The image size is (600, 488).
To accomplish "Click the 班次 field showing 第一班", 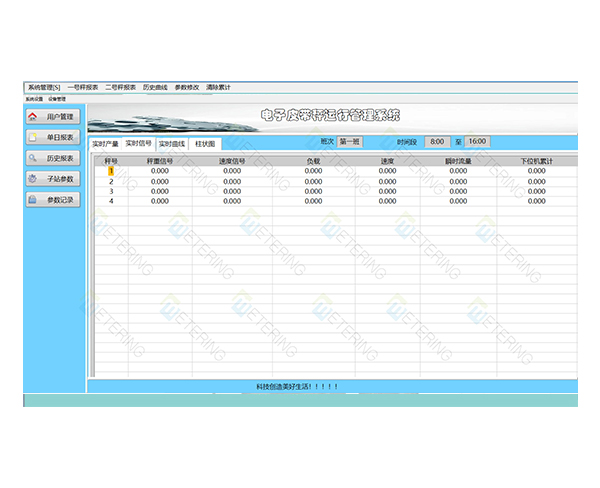I will [349, 142].
